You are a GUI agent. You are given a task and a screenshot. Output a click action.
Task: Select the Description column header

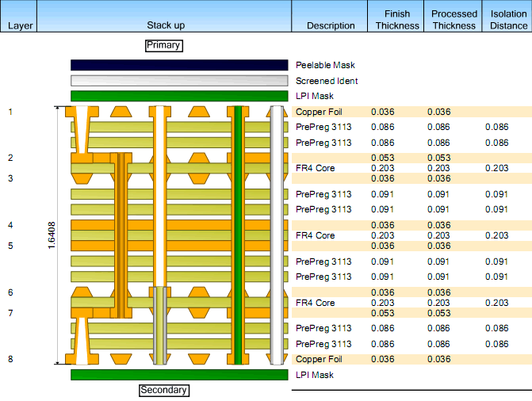pos(330,16)
